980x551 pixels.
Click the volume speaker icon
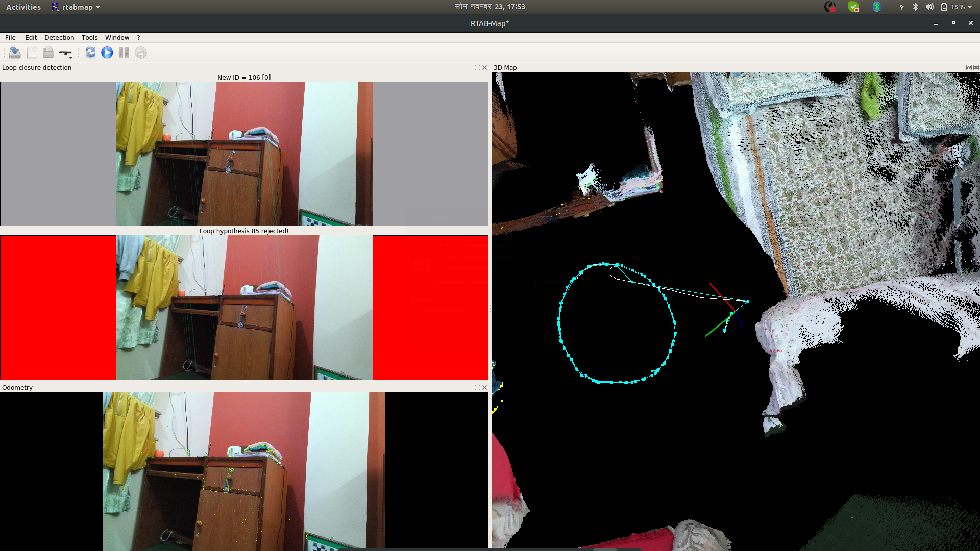(x=929, y=7)
